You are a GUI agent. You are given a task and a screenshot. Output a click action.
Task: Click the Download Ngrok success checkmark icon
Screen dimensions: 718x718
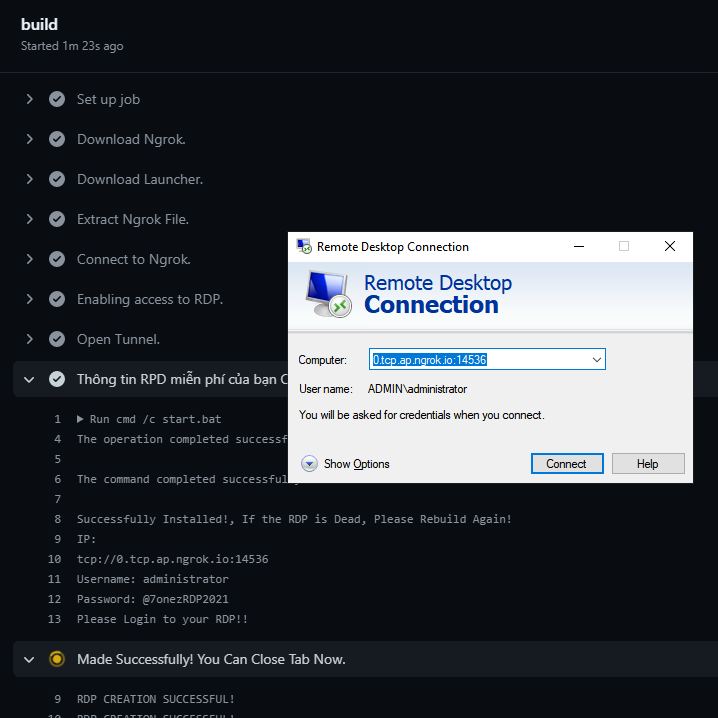coord(57,139)
